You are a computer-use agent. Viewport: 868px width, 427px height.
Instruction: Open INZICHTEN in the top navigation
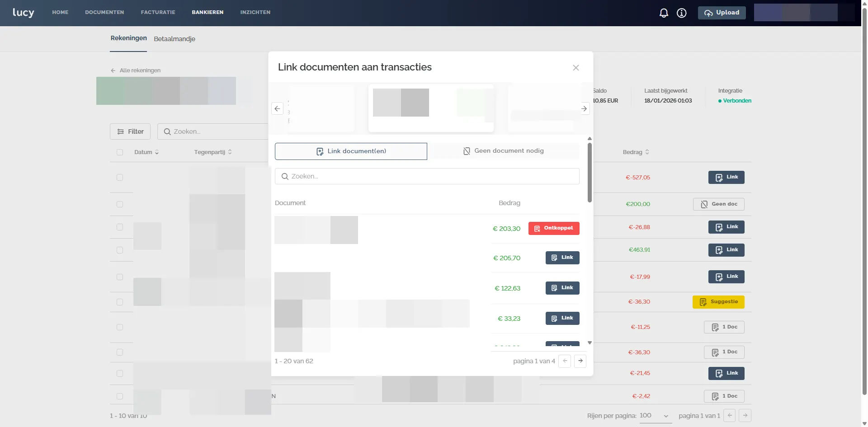(255, 13)
